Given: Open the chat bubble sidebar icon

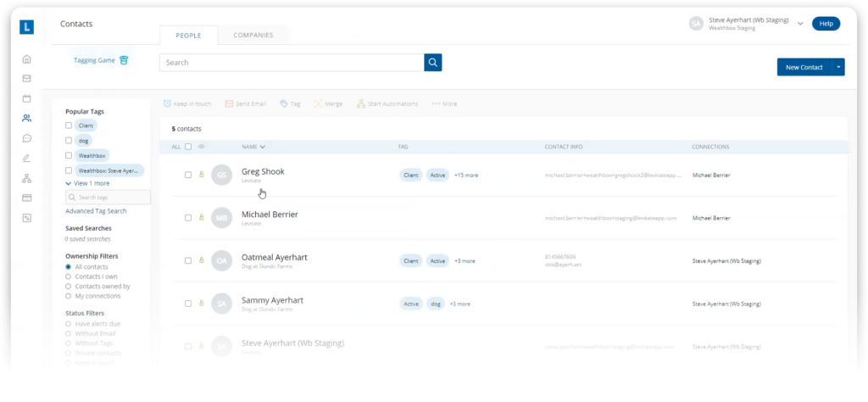Looking at the screenshot, I should click(x=26, y=138).
